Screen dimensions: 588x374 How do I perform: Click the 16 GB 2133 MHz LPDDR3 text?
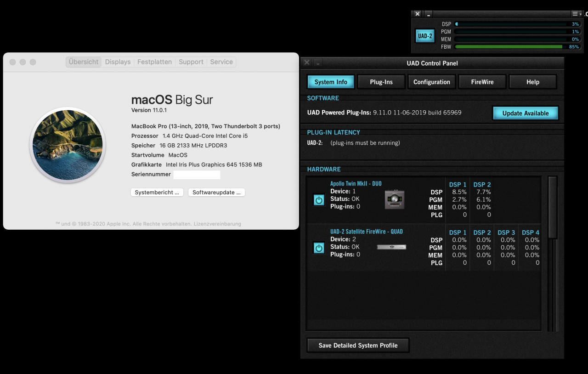193,146
